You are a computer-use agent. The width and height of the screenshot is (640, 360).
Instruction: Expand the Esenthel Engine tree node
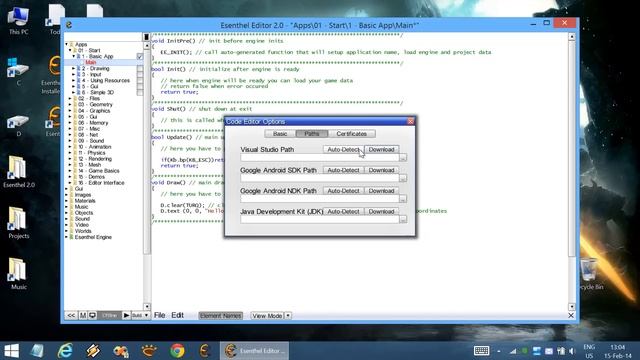[67, 237]
